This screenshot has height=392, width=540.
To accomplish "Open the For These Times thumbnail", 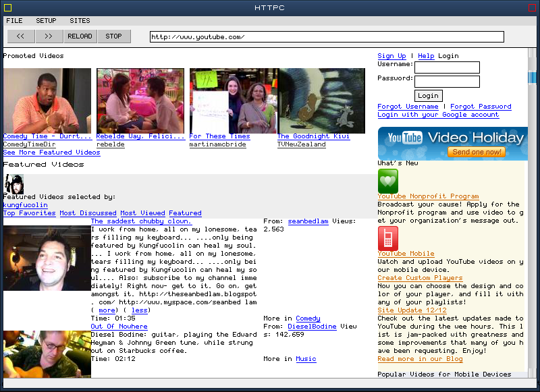I will pyautogui.click(x=234, y=101).
